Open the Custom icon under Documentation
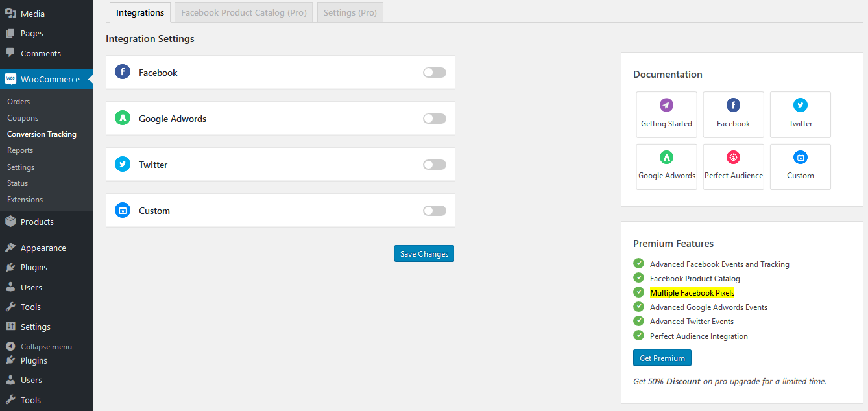This screenshot has width=868, height=411. tap(800, 157)
